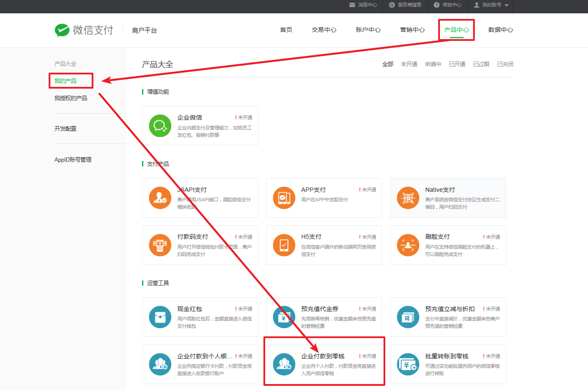Open the 数据中心 nav tab
Image resolution: width=588 pixels, height=391 pixels.
tap(501, 30)
